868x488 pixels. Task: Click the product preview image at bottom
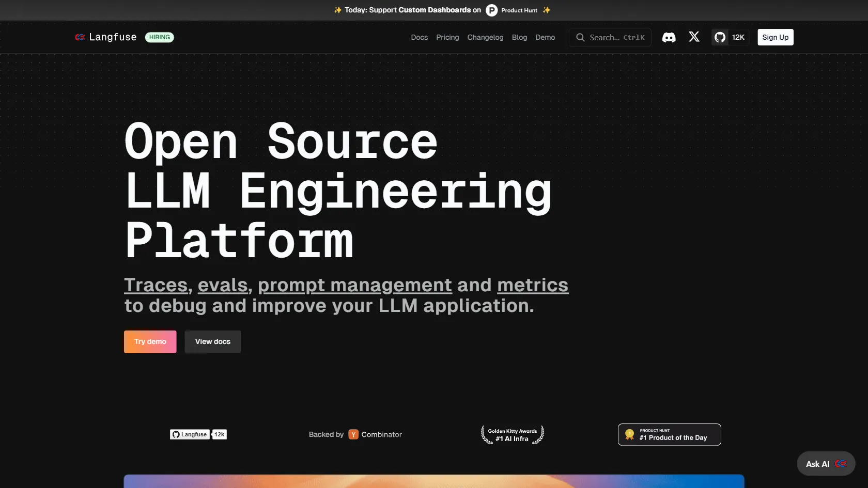(434, 481)
